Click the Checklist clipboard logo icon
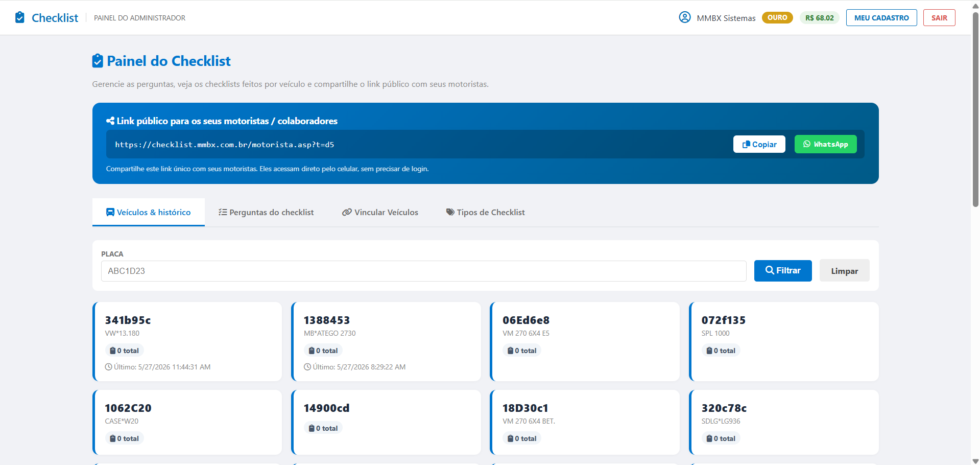The width and height of the screenshot is (980, 465). [x=20, y=17]
